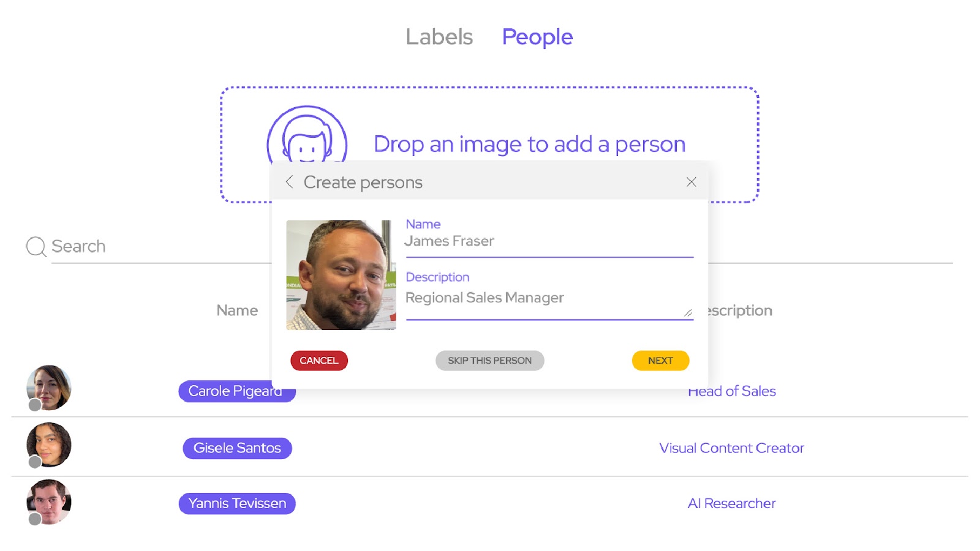Click the CANCEL button
This screenshot has width=980, height=551.
318,361
